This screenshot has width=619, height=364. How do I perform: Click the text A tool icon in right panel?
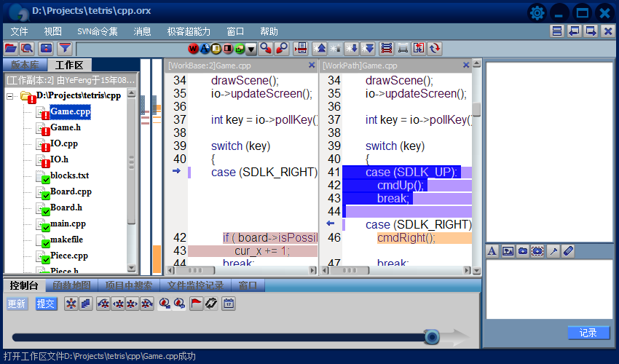coord(492,250)
